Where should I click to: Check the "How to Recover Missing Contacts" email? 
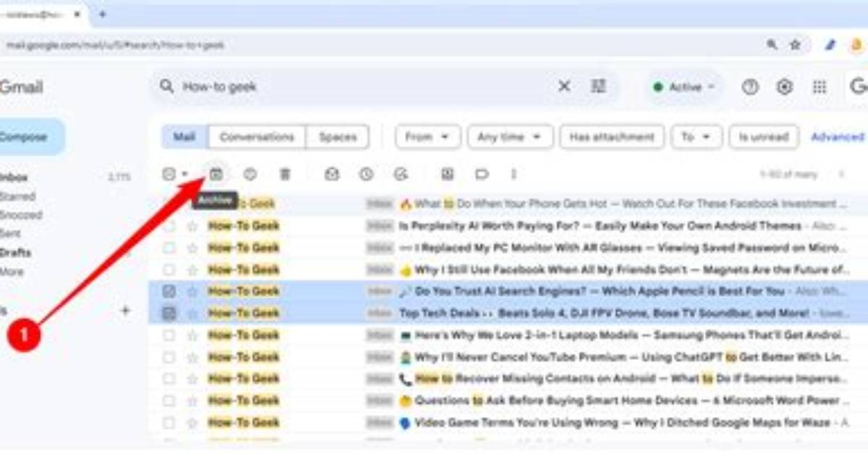point(169,379)
